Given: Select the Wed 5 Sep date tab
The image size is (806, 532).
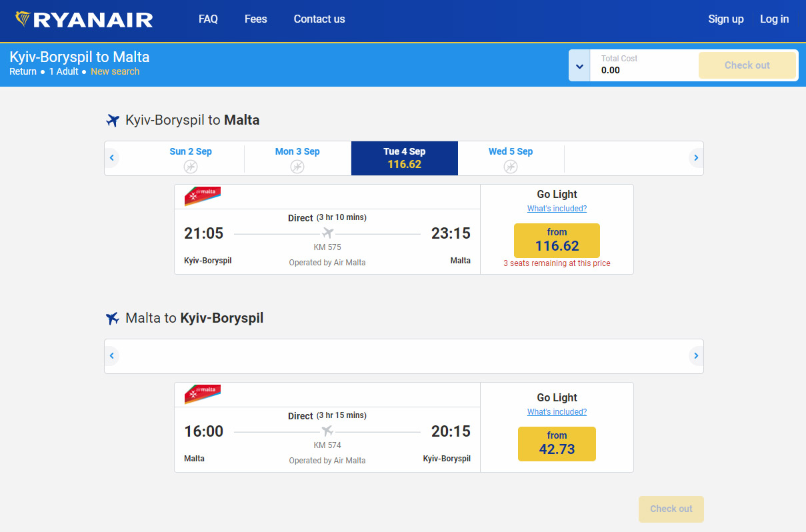Looking at the screenshot, I should [511, 159].
